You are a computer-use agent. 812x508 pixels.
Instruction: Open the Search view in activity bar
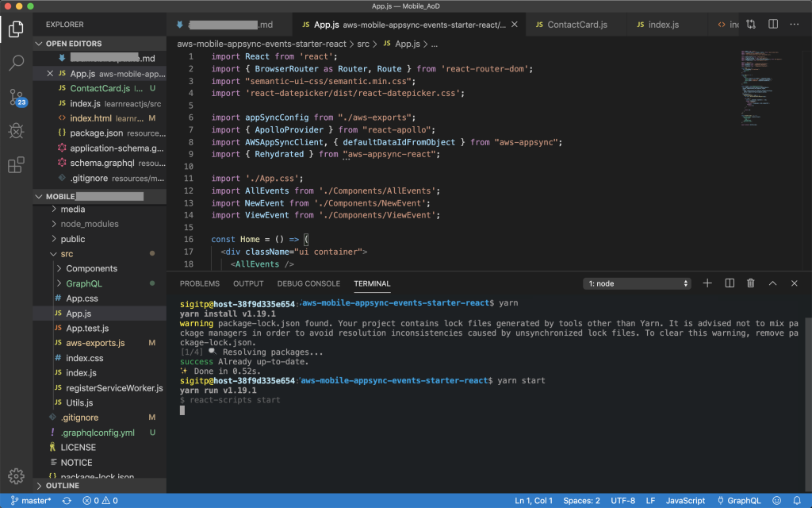tap(16, 63)
